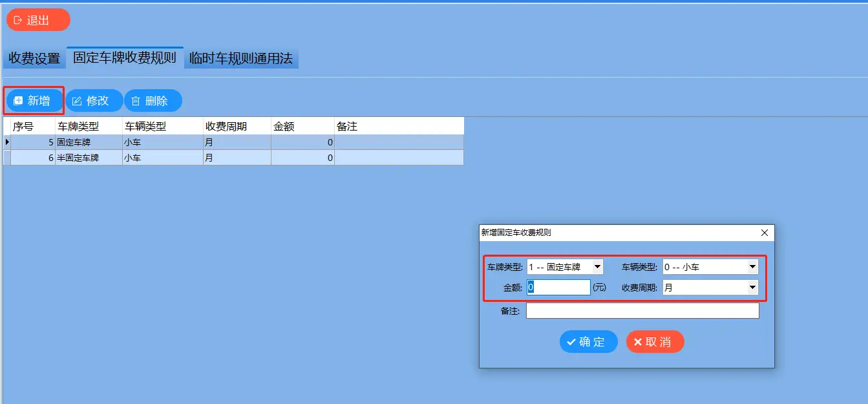This screenshot has width=868, height=404.
Task: Switch to the 临时车规则通用法 tab
Action: [241, 58]
